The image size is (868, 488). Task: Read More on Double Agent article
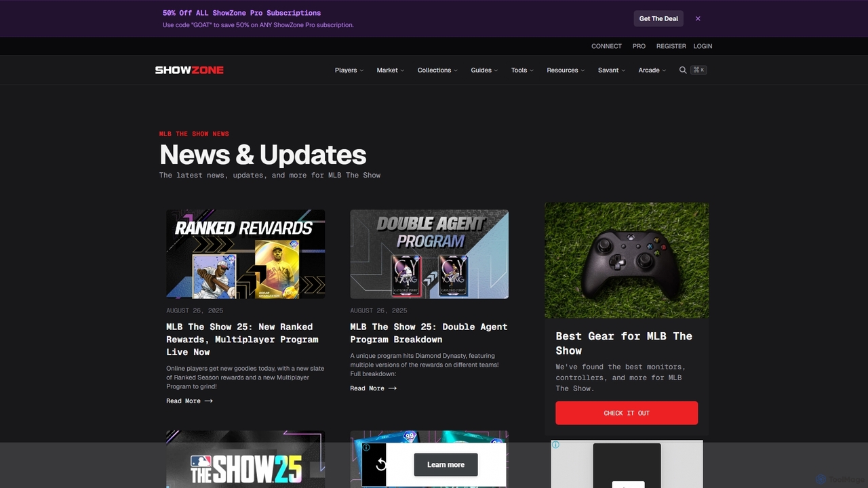[x=373, y=388]
